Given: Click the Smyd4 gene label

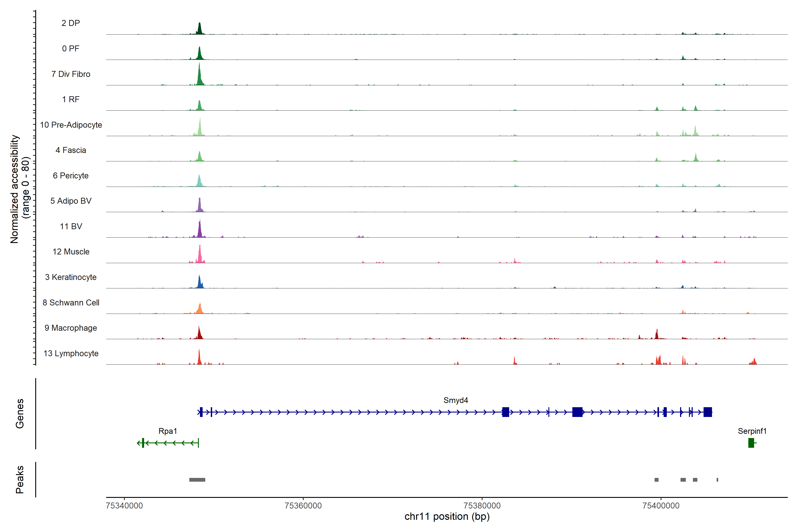Looking at the screenshot, I should (x=456, y=400).
